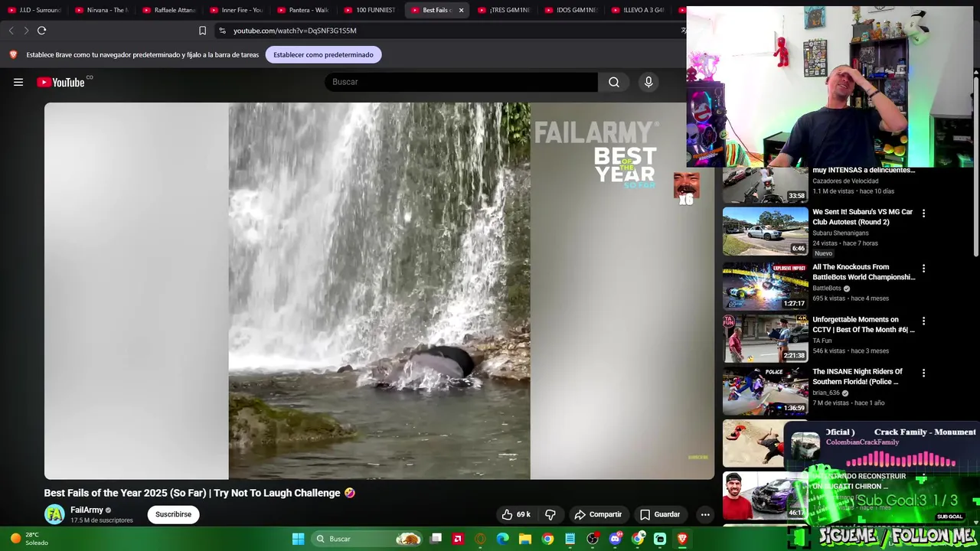The height and width of the screenshot is (551, 980).
Task: Click the Brave browser taskbar icon
Action: point(682,539)
